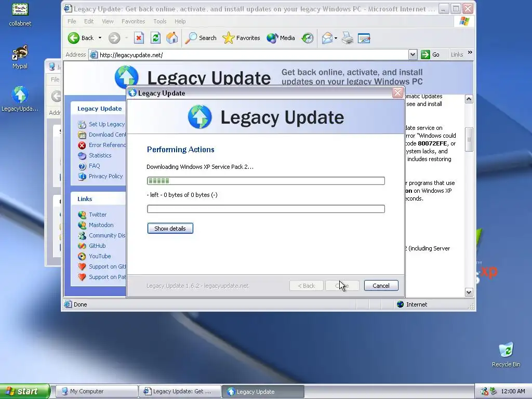
Task: Click the Stop loading icon
Action: (x=139, y=38)
